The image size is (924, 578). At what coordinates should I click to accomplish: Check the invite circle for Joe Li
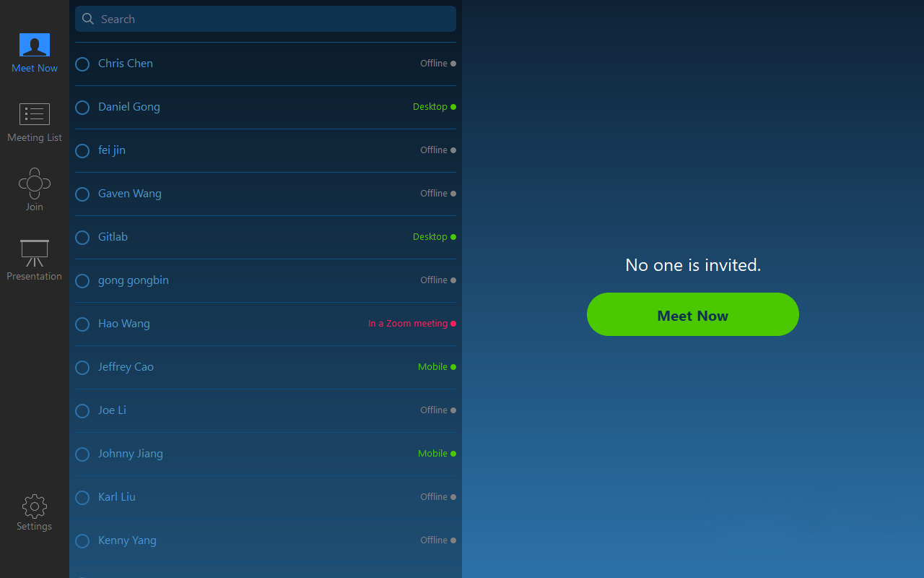tap(82, 411)
